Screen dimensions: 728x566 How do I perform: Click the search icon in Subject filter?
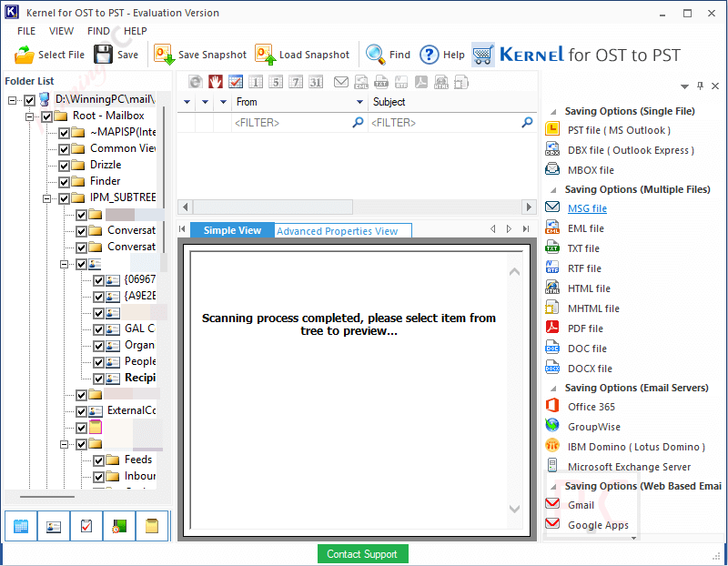tap(527, 122)
